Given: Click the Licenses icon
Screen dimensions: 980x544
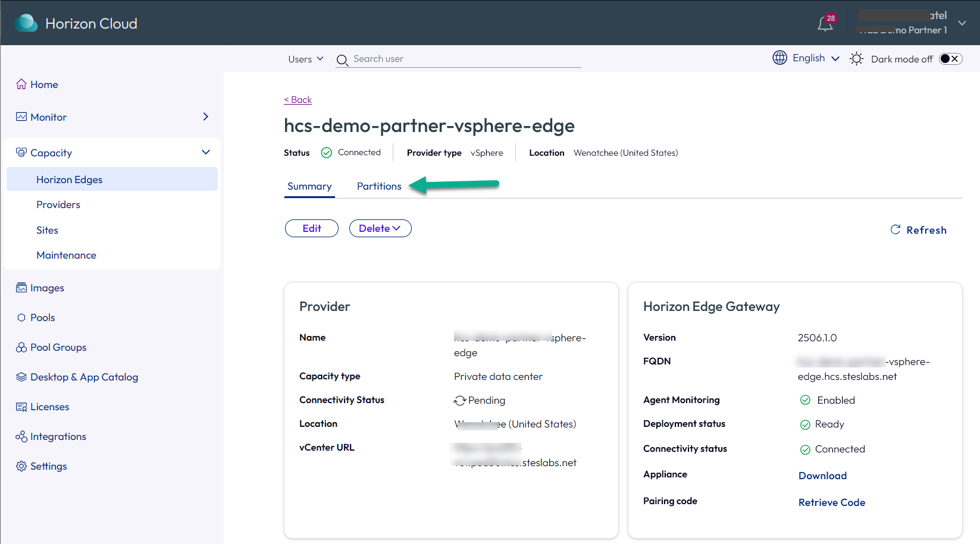Looking at the screenshot, I should click(21, 407).
